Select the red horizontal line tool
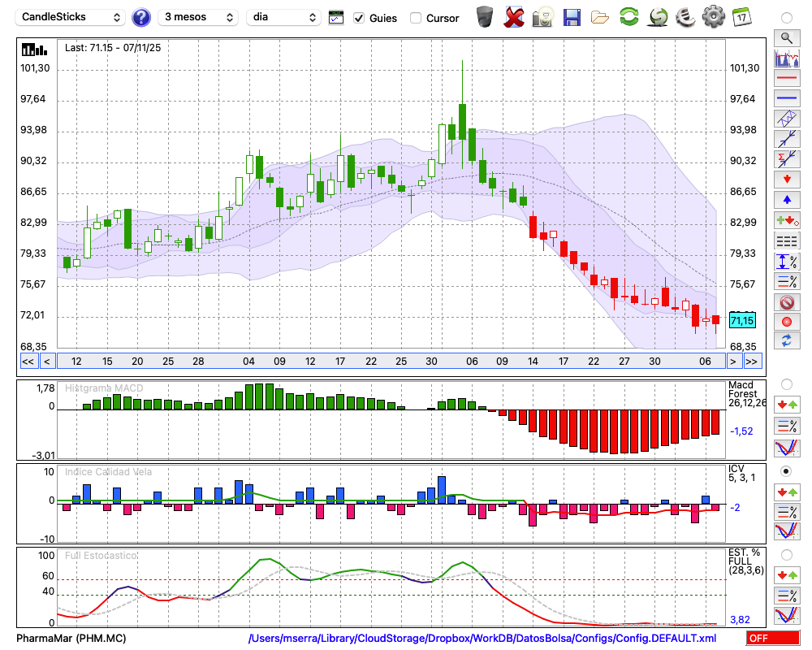Image resolution: width=812 pixels, height=650 pixels. [786, 79]
